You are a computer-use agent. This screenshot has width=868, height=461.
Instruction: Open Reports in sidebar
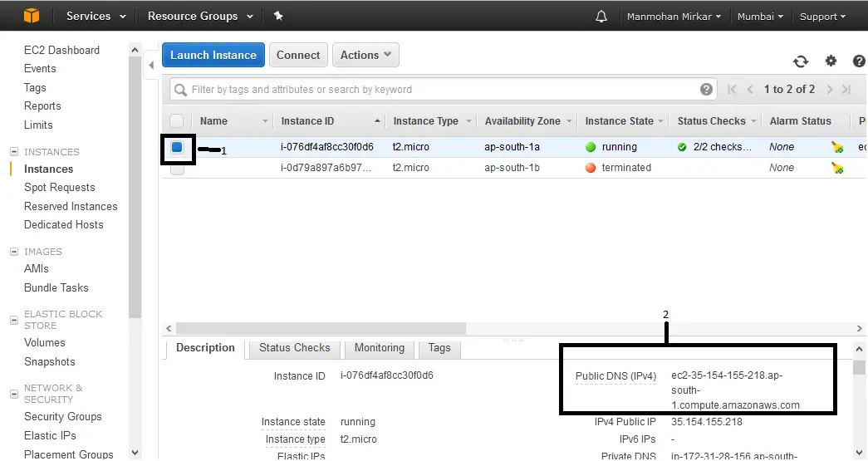(42, 105)
